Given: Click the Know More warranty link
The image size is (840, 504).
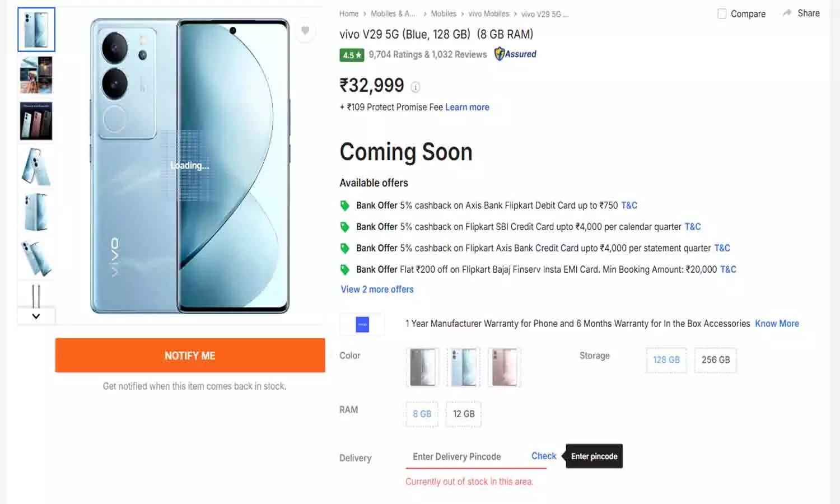Looking at the screenshot, I should tap(777, 324).
